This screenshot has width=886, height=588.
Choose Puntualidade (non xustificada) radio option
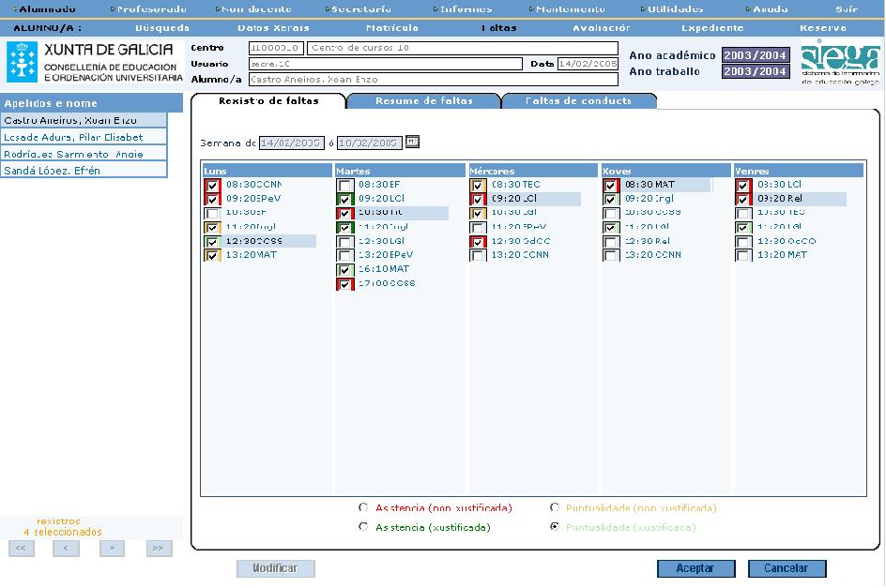click(556, 507)
